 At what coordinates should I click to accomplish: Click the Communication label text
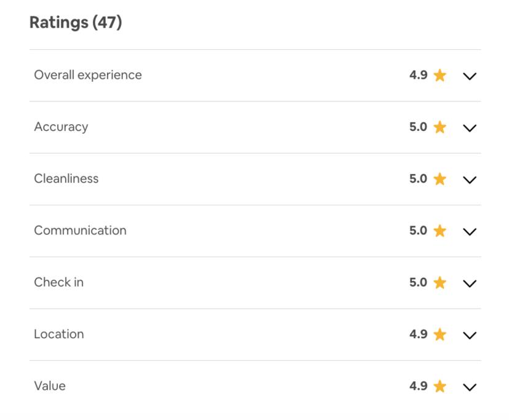tap(80, 231)
